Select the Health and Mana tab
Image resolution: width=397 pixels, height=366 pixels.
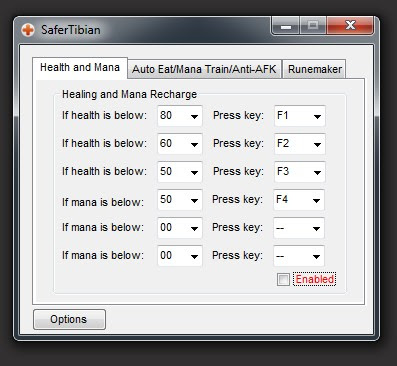pos(80,68)
